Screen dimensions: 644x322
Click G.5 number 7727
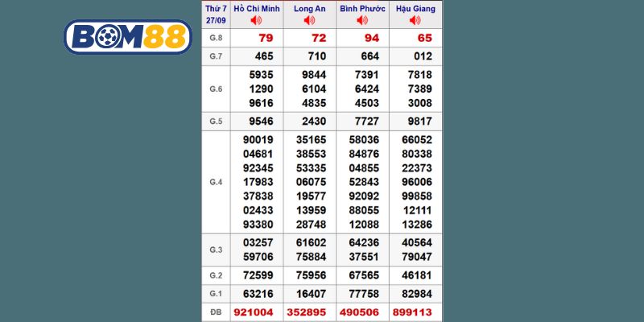coord(367,122)
